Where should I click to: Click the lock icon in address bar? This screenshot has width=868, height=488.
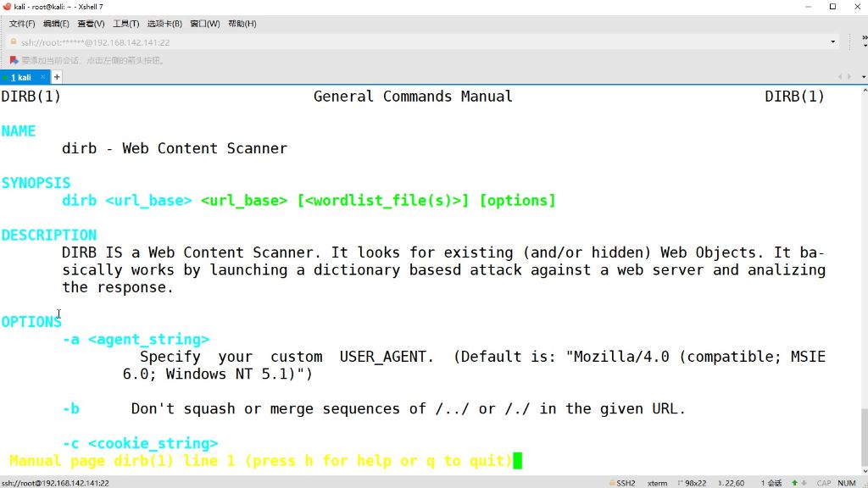pos(14,42)
